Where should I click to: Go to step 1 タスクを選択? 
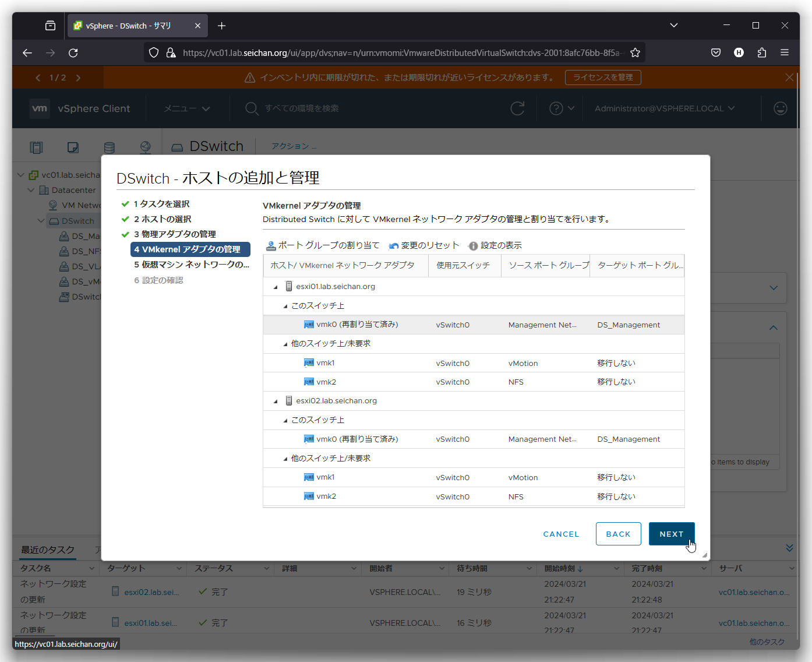coord(161,204)
